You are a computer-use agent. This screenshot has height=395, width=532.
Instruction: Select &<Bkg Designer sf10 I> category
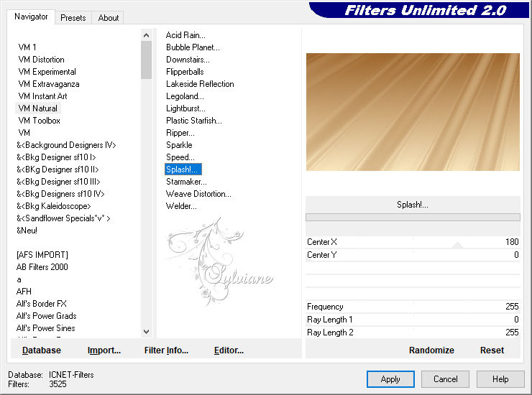click(x=56, y=157)
